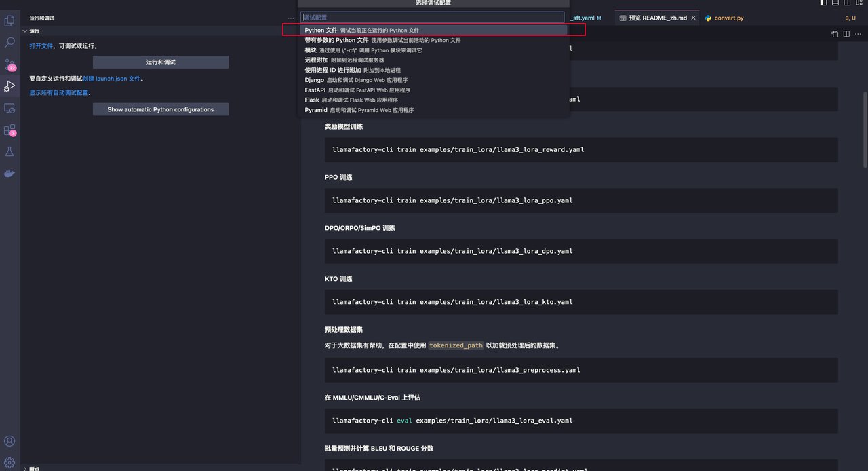The height and width of the screenshot is (471, 868).
Task: Click the Accounts icon in the activity bar
Action: click(9, 441)
